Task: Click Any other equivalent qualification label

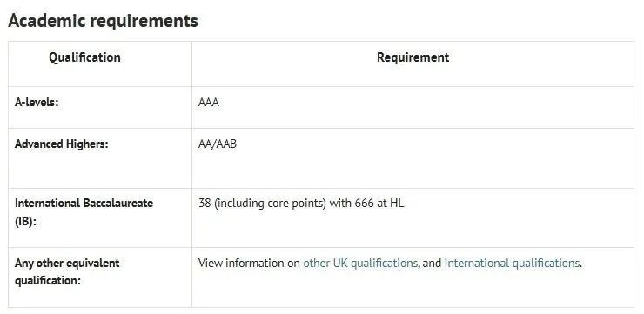Action: (x=67, y=271)
